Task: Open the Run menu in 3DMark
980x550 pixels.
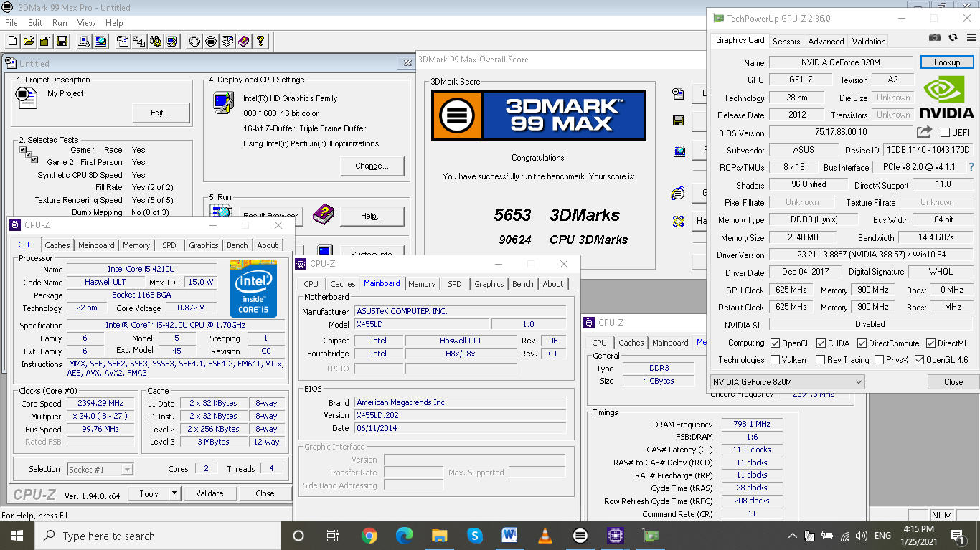Action: pos(60,23)
